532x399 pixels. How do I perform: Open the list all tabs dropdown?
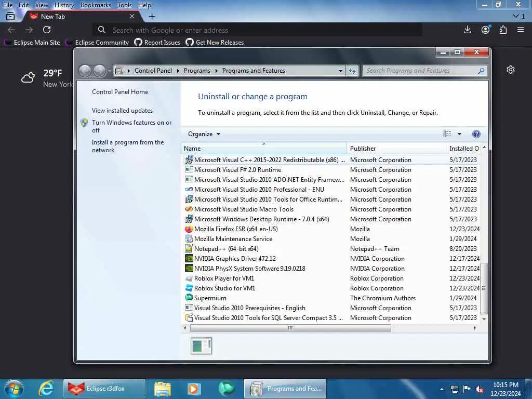coord(519,16)
